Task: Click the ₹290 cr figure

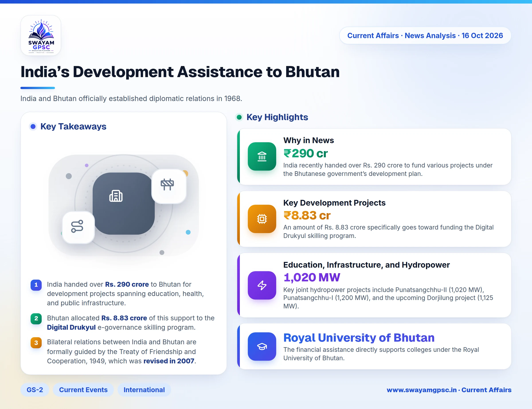Action: (x=306, y=153)
